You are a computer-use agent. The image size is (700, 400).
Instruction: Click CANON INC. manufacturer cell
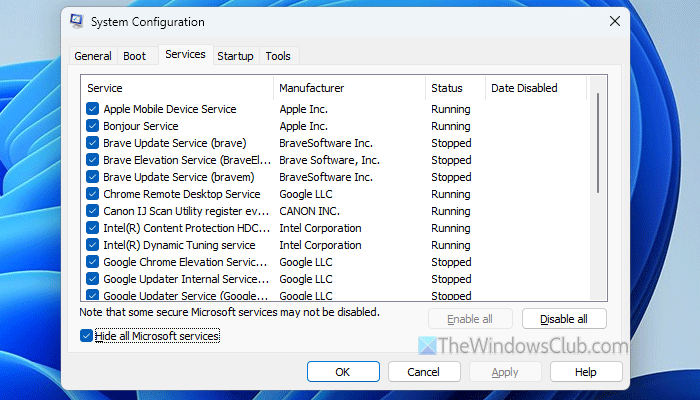tap(309, 211)
